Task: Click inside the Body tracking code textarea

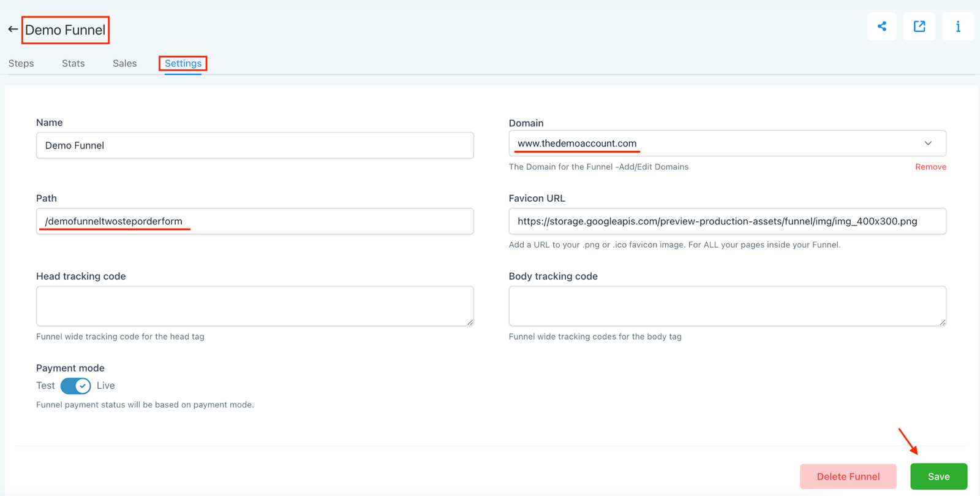Action: 727,305
